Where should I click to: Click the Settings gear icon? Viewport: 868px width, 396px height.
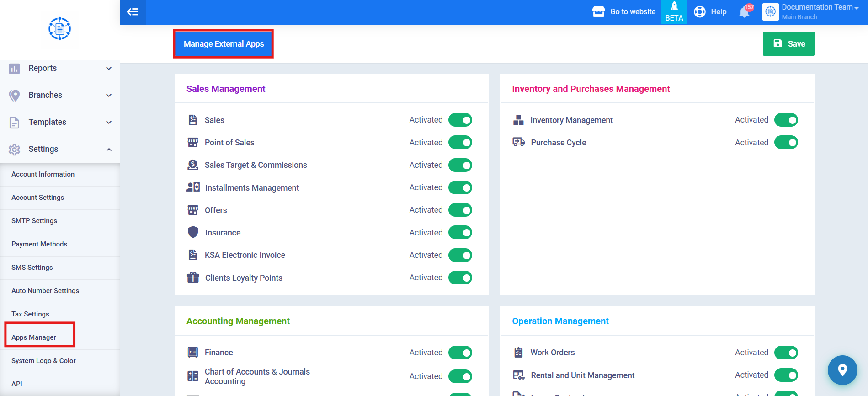15,150
